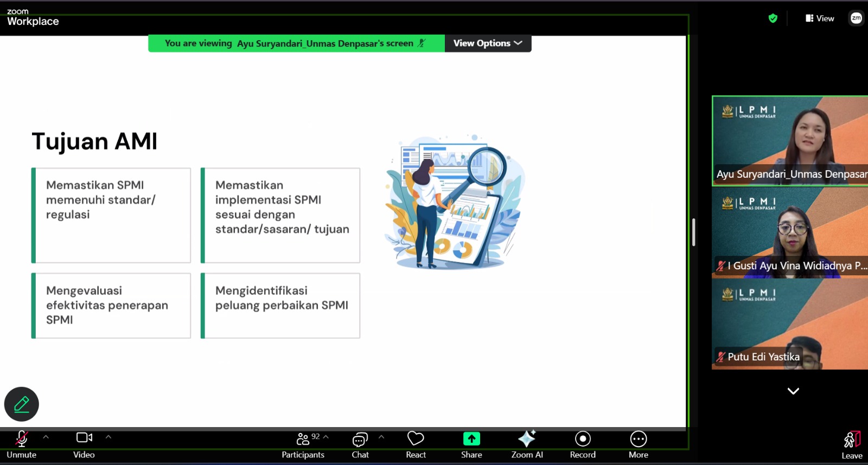
Task: Open Zoom AI companion
Action: point(527,445)
